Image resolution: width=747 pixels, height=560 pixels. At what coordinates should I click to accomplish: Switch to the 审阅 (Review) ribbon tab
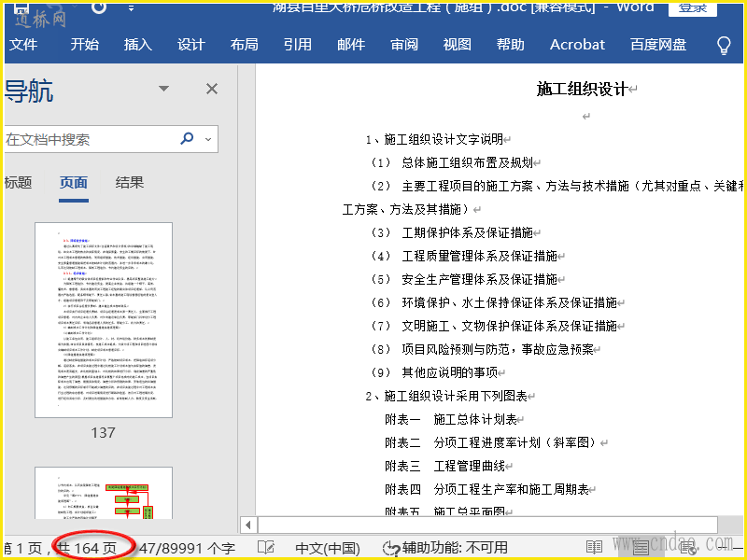pyautogui.click(x=404, y=45)
